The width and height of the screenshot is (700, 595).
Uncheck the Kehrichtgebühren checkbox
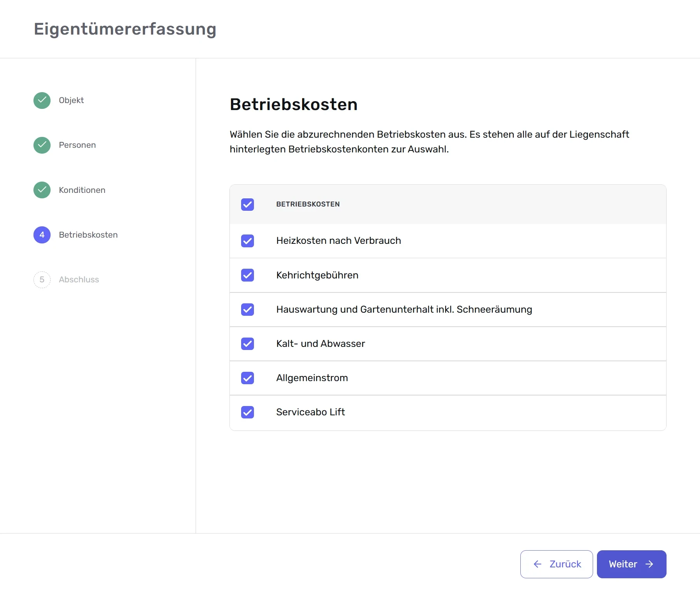pos(247,275)
